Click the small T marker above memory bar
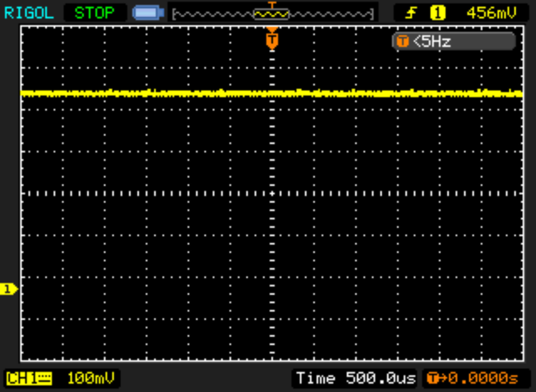The height and width of the screenshot is (392, 536). pos(272,4)
